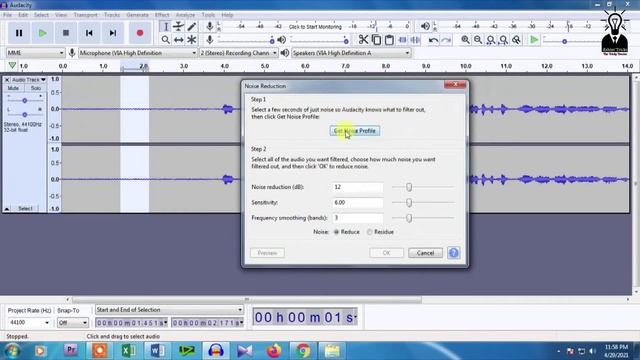Click the Trim audio icon
The image size is (640, 360).
click(402, 40)
